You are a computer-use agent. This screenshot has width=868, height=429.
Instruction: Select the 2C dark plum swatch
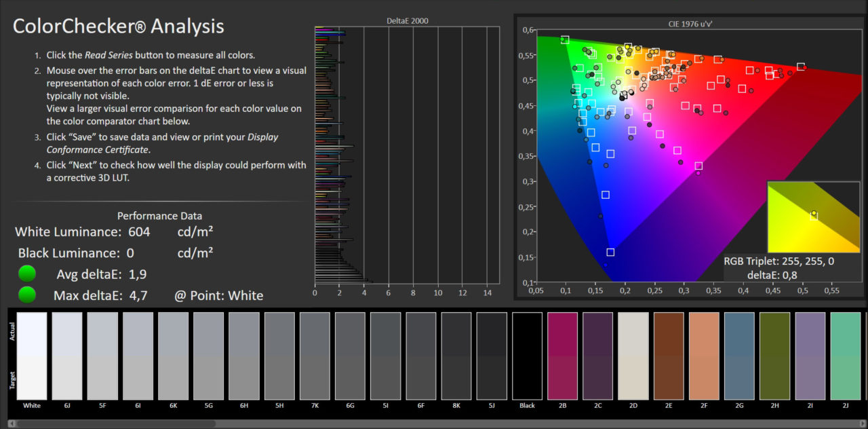[597, 356]
